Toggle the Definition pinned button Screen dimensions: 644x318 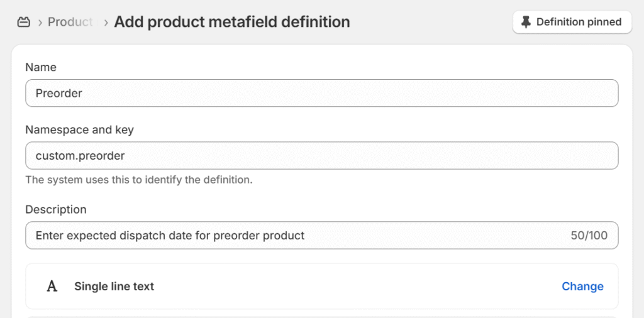[x=572, y=22]
